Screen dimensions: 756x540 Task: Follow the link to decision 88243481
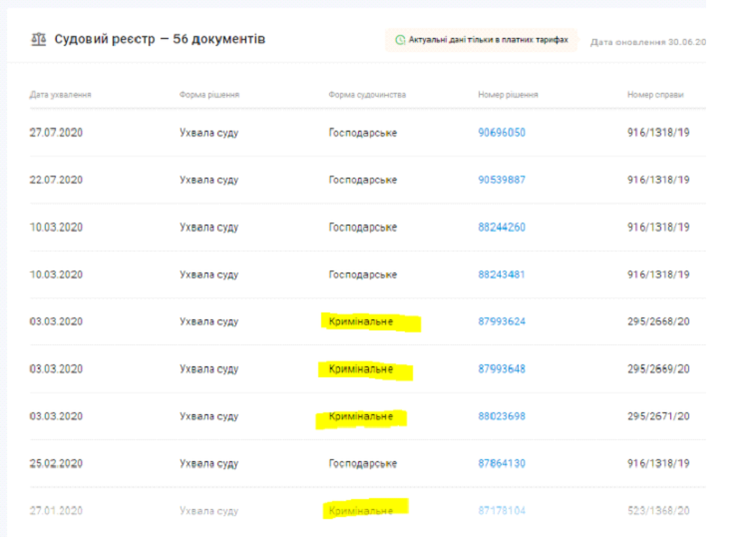click(x=502, y=274)
